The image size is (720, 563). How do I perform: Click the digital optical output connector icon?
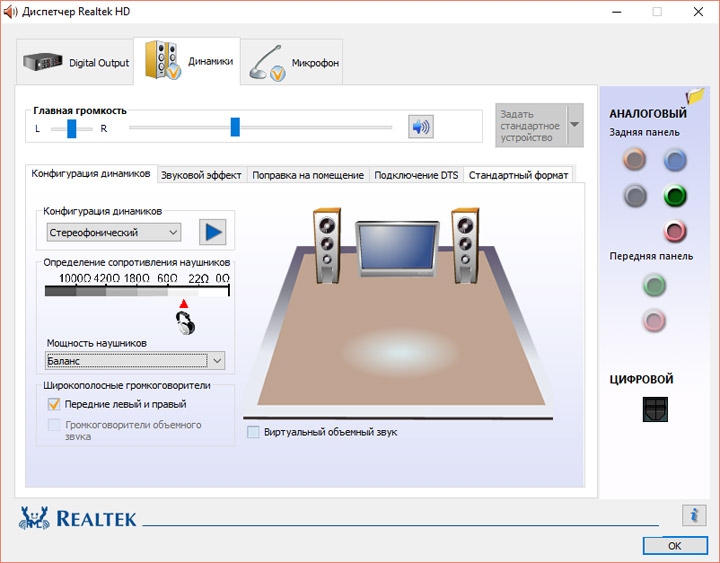click(x=655, y=409)
